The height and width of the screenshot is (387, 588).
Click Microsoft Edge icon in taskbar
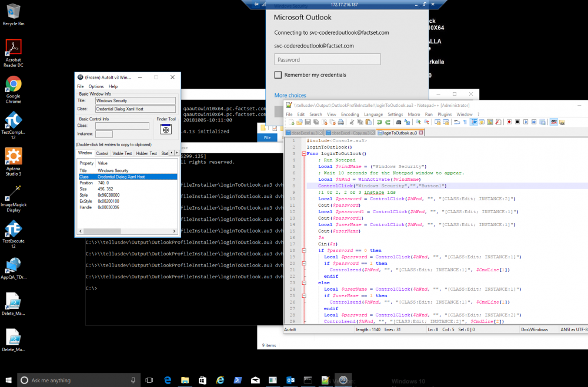pyautogui.click(x=168, y=380)
